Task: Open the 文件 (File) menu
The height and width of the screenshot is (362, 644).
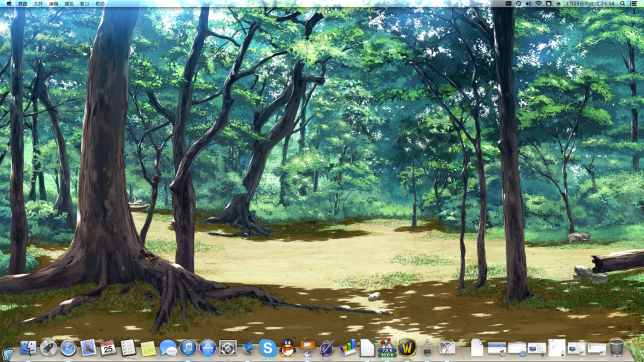Action: coord(38,4)
